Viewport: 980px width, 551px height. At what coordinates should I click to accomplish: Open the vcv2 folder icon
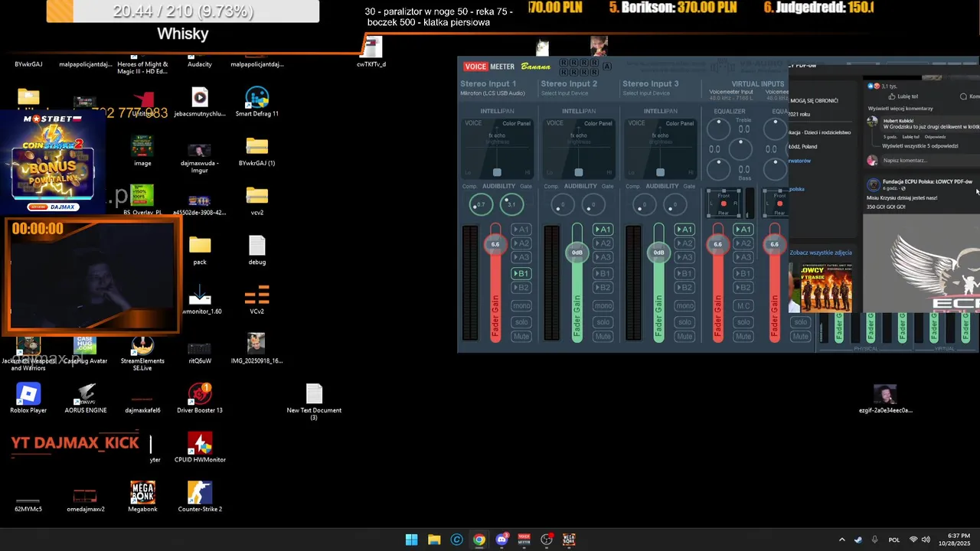256,201
